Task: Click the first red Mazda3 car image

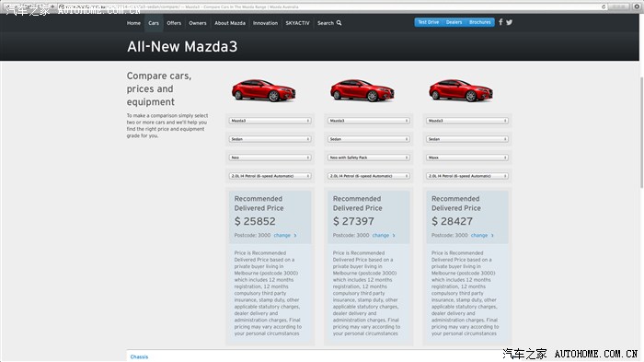Action: coord(264,90)
